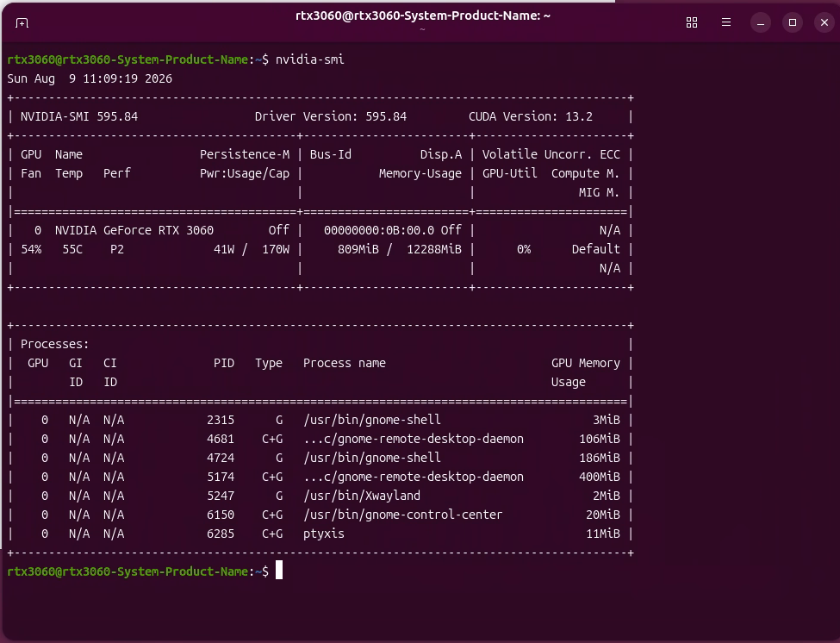Click the Pwr:Usage/Cap header
This screenshot has width=840, height=643.
(x=245, y=173)
